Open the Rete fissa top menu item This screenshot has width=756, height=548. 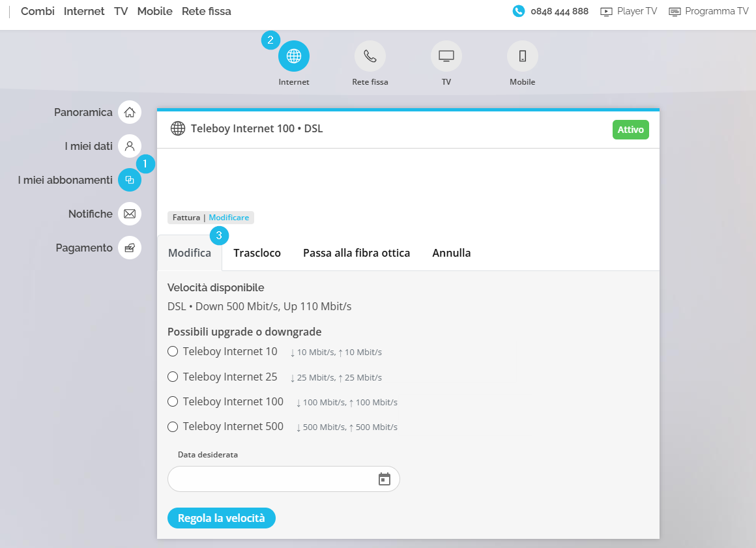pyautogui.click(x=207, y=11)
